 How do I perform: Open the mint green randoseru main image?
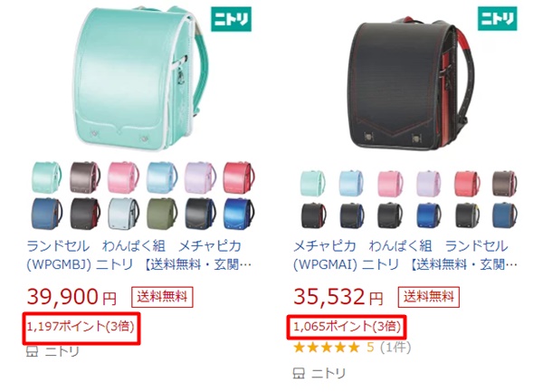point(142,78)
